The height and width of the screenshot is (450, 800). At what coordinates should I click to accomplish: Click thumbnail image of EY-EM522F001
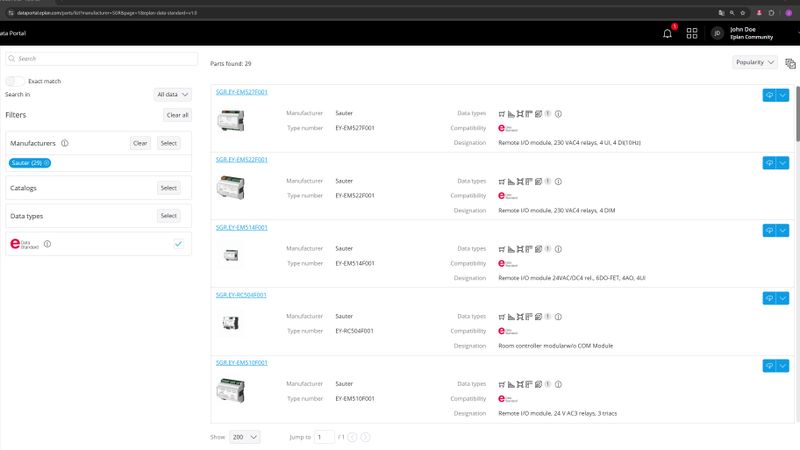[x=231, y=187]
